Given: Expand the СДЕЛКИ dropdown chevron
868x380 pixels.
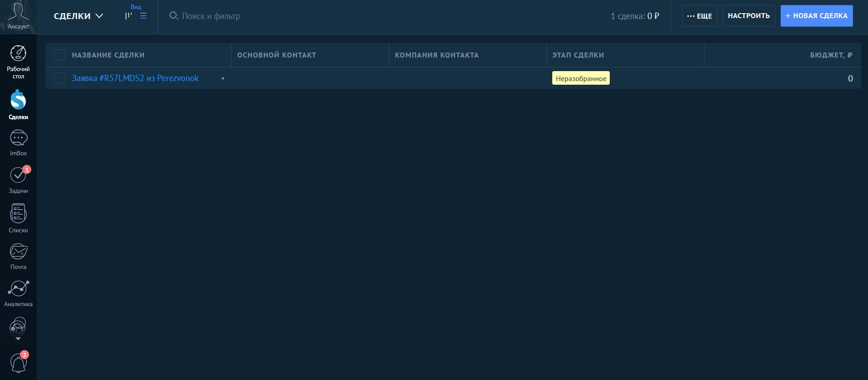Looking at the screenshot, I should click(99, 16).
